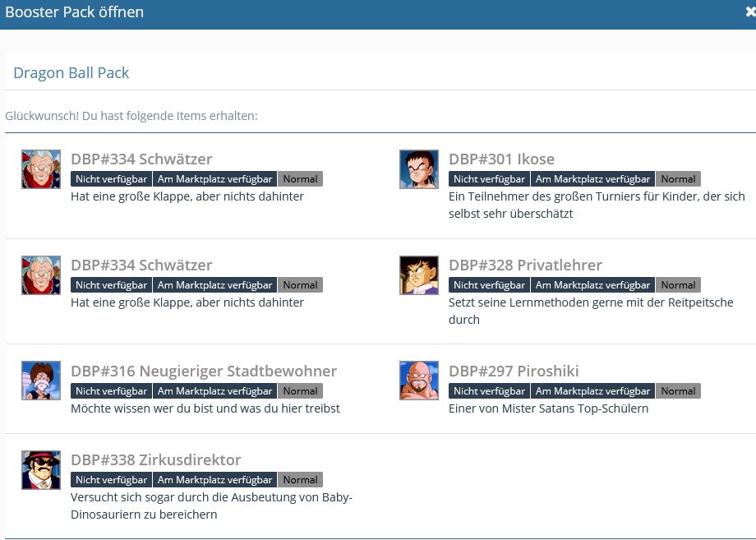Click the DBP#316 Neugieriger Stadtbewohner title
Image resolution: width=756 pixels, height=540 pixels.
click(204, 372)
